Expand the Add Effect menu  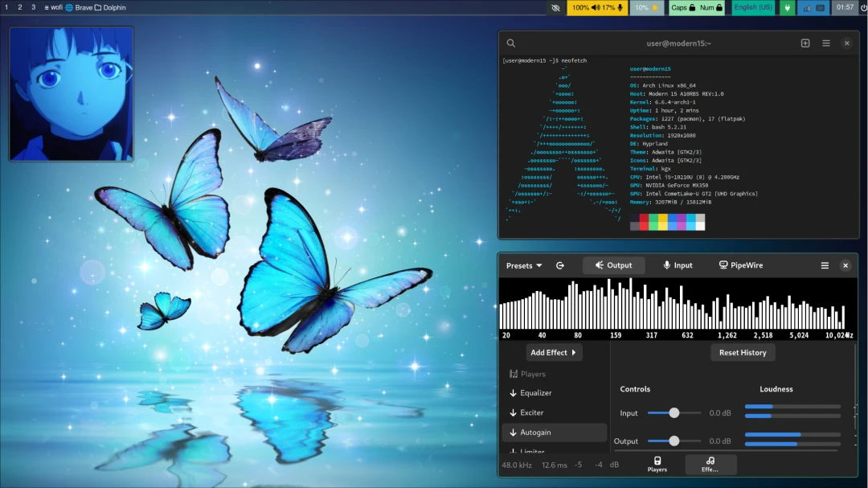click(x=554, y=352)
